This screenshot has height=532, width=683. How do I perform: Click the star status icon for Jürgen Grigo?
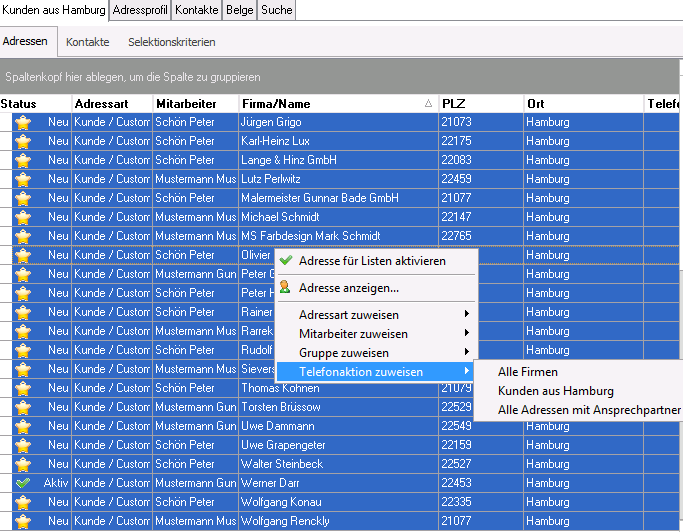tap(23, 122)
